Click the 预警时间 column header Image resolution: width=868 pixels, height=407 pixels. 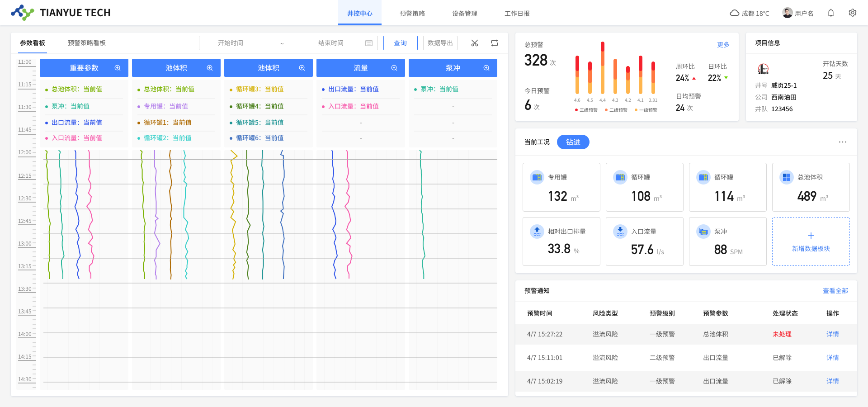[540, 313]
